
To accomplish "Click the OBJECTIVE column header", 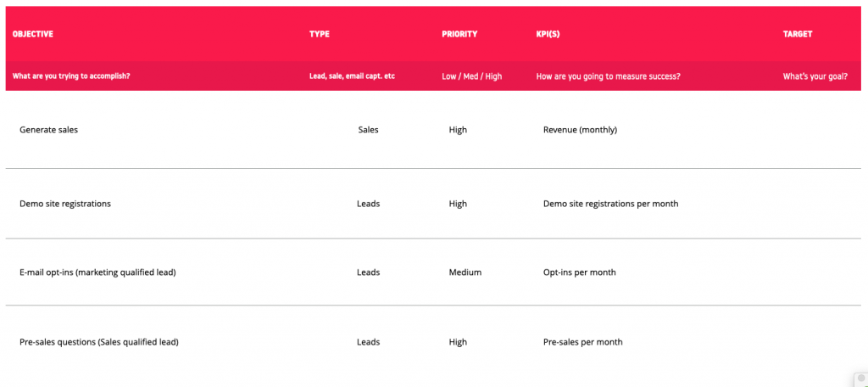I will tap(33, 34).
